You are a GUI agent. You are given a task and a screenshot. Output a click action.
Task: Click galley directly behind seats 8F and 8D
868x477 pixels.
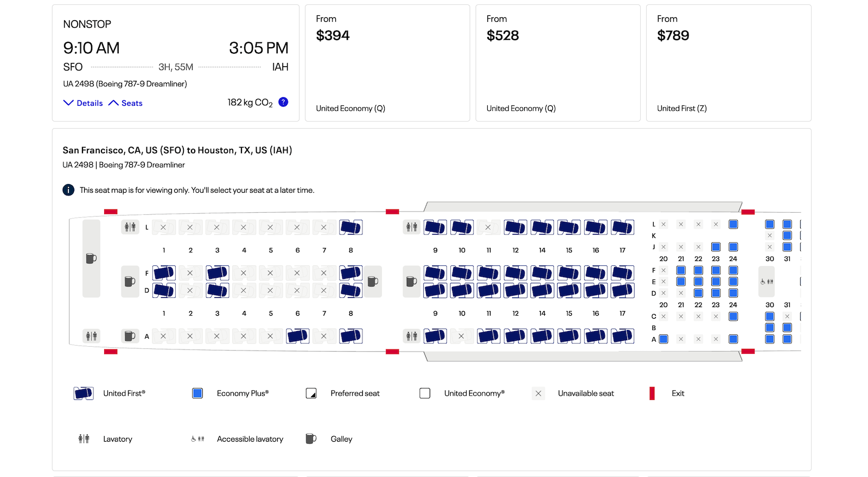tap(373, 281)
